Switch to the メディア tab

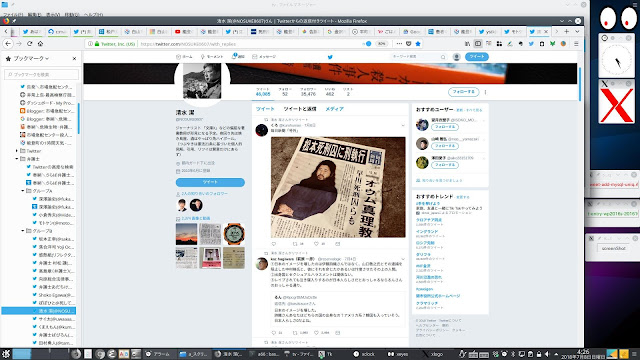coord(334,109)
